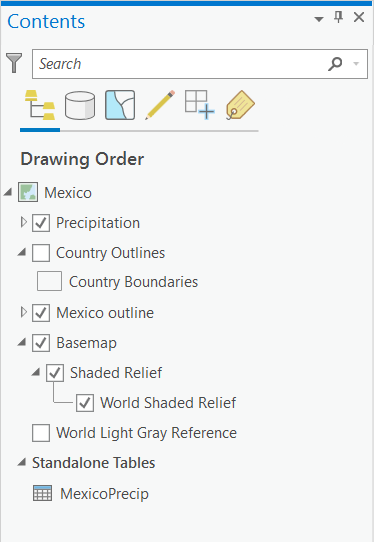Click the filter funnel icon
The width and height of the screenshot is (374, 542).
click(x=14, y=63)
